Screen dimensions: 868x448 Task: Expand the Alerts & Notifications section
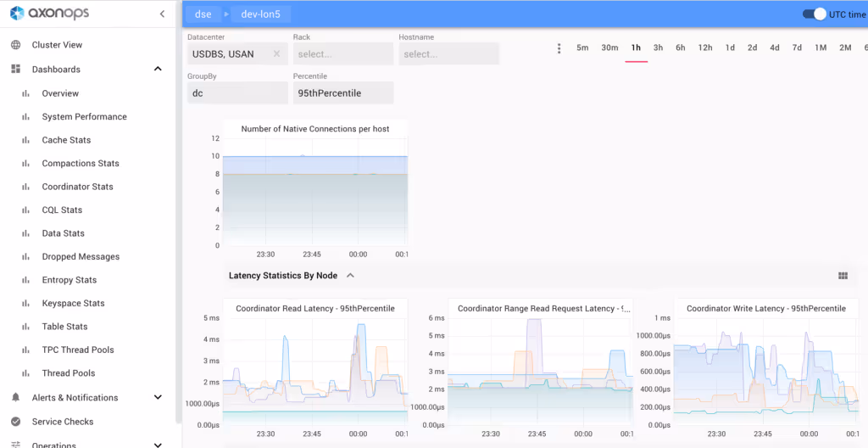point(158,398)
